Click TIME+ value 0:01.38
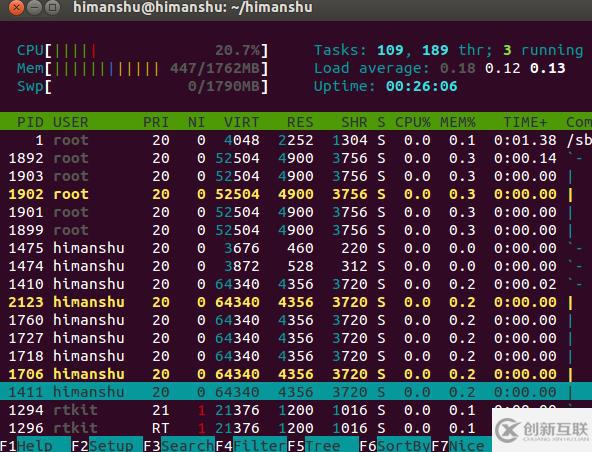592x452 pixels. tap(525, 140)
